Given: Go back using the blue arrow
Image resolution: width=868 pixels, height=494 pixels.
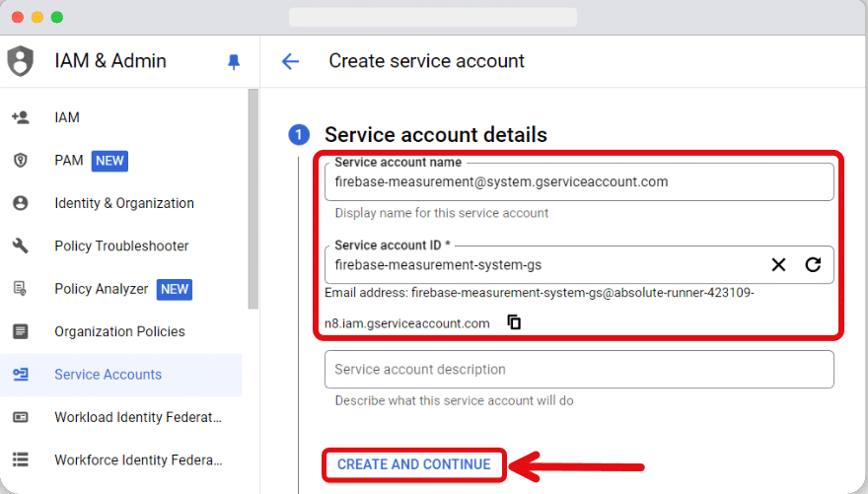Looking at the screenshot, I should [x=290, y=61].
